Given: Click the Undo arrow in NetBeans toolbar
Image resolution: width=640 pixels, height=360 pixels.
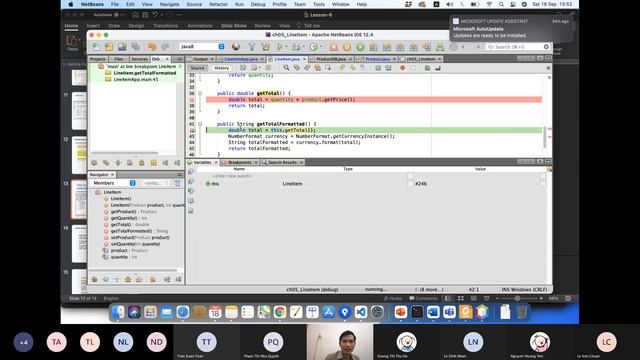Looking at the screenshot, I should coord(152,47).
